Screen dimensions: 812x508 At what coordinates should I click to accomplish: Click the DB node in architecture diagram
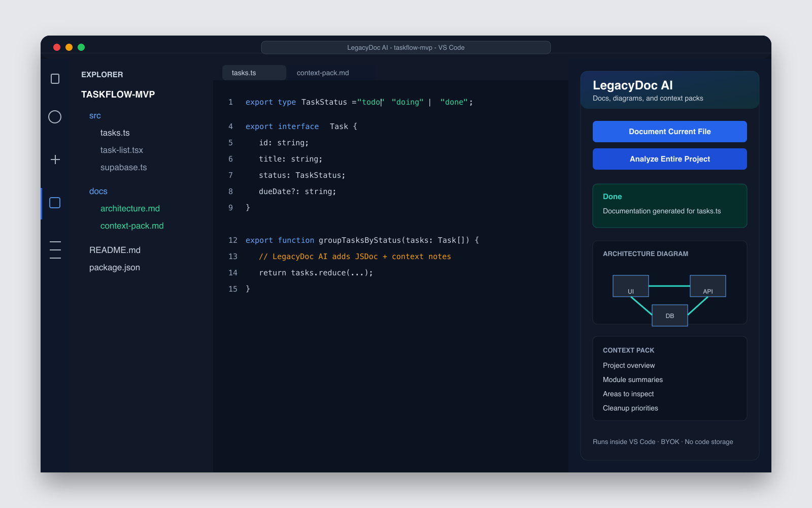[x=670, y=315]
